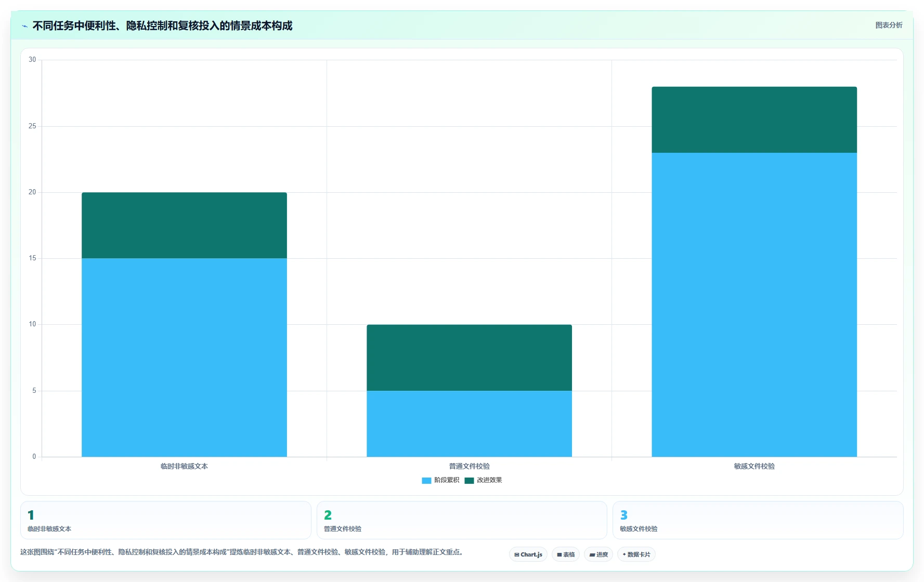Click the x-axis label 临时非敏感文本
This screenshot has width=924, height=582.
point(184,466)
